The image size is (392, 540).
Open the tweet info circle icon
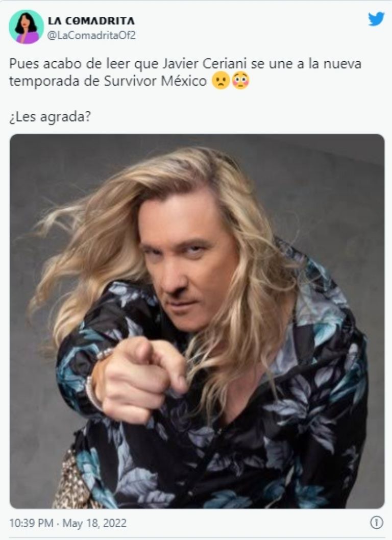(x=377, y=523)
